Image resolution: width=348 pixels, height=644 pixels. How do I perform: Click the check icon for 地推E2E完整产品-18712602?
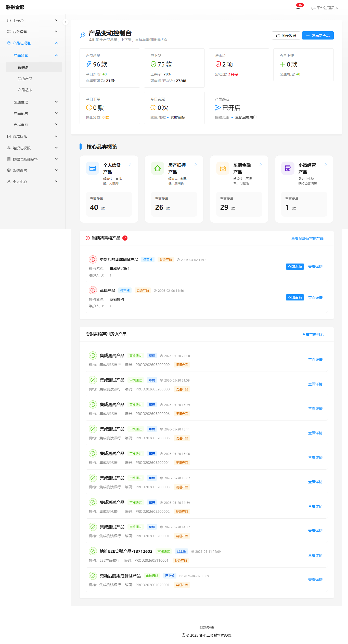(x=93, y=551)
